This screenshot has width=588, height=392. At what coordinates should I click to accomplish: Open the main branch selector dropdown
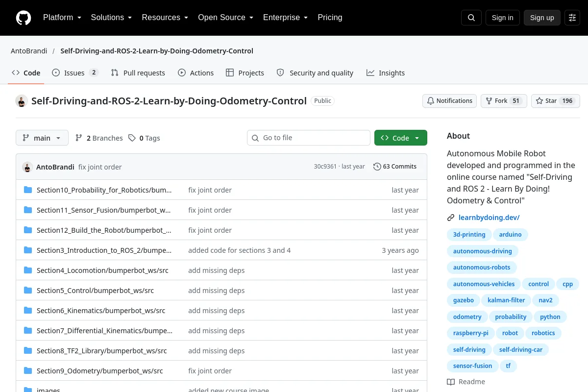(x=42, y=138)
